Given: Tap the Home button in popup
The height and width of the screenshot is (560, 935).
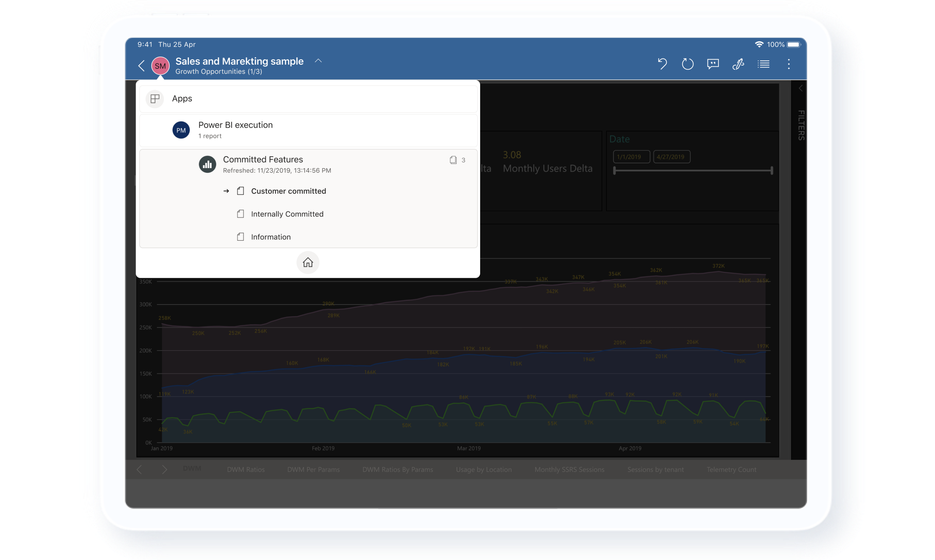Looking at the screenshot, I should click(308, 262).
